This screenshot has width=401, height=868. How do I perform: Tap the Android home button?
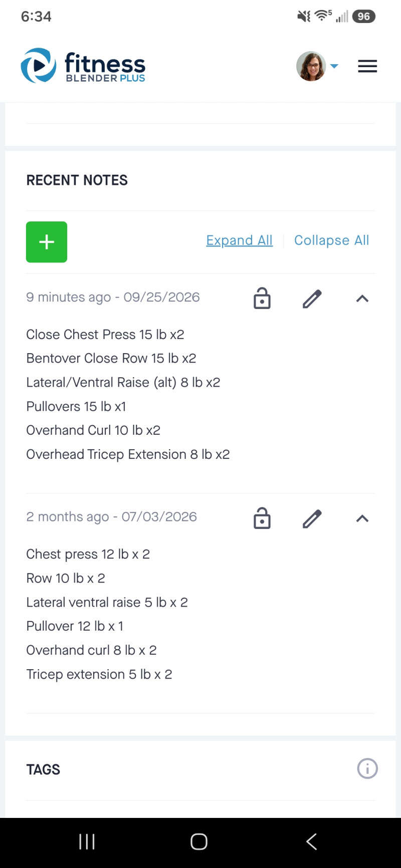pyautogui.click(x=199, y=841)
